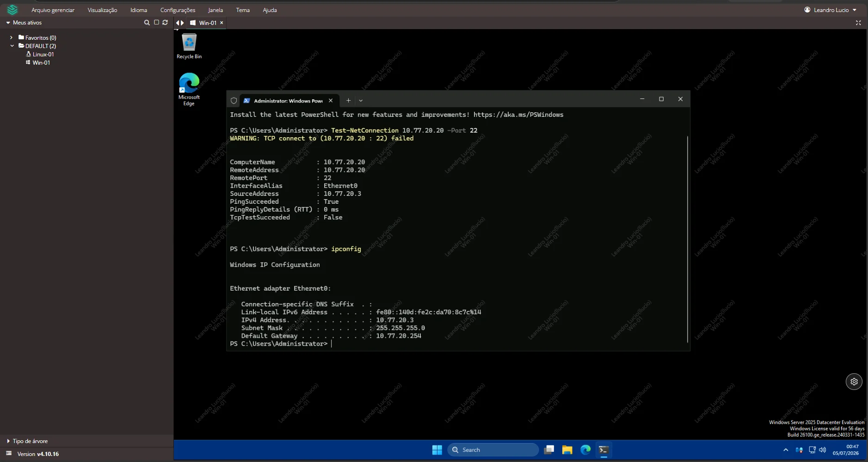Screen dimensions: 868x462
Task: Open the session settings gear button
Action: tap(854, 382)
